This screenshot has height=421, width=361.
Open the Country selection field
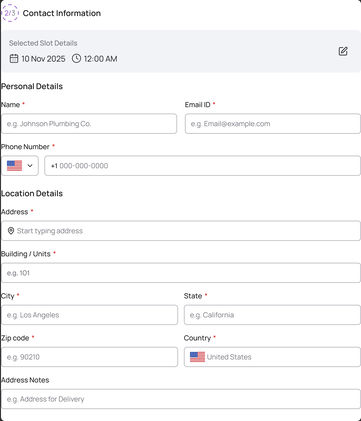coord(272,357)
